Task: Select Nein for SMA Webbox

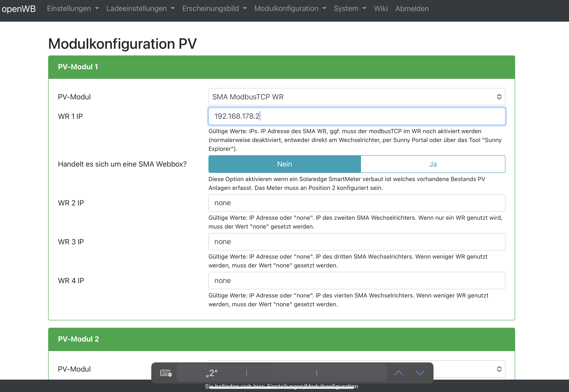Action: pos(284,164)
